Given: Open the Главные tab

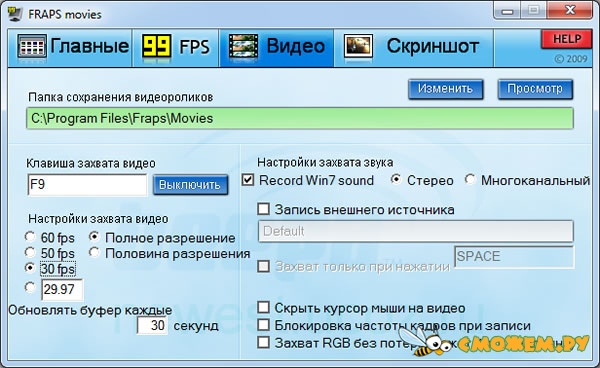Looking at the screenshot, I should click(70, 48).
